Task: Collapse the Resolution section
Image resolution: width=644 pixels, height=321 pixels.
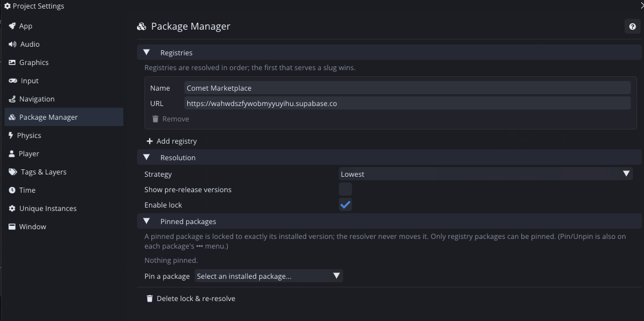Action: 146,157
